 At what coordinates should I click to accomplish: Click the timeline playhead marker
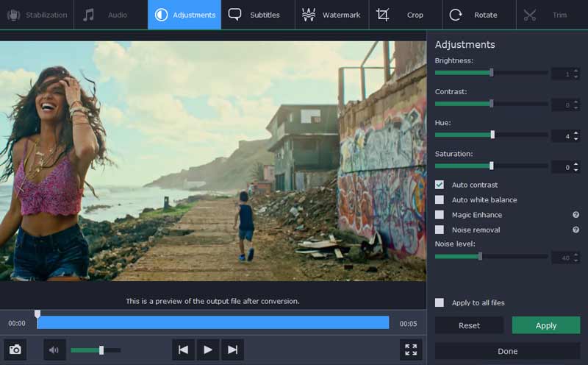37,313
